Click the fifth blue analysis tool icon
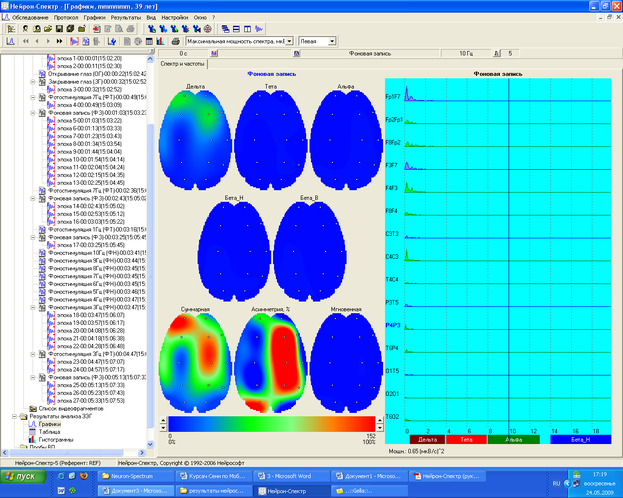 (x=197, y=29)
